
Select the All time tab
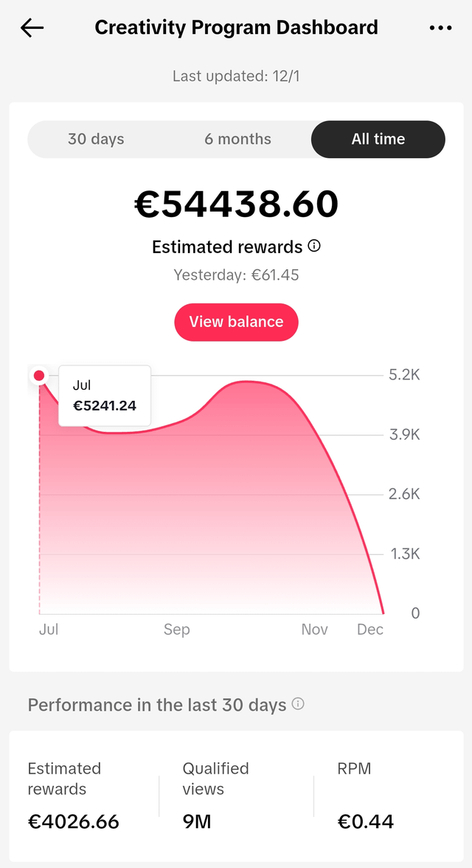tap(378, 139)
